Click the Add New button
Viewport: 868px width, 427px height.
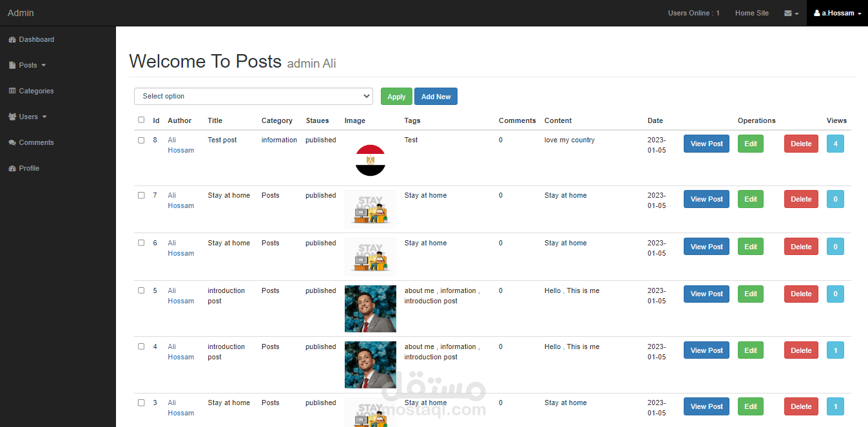coord(436,97)
